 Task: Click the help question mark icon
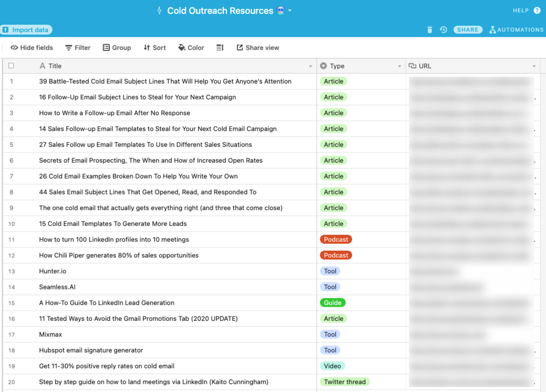point(537,10)
